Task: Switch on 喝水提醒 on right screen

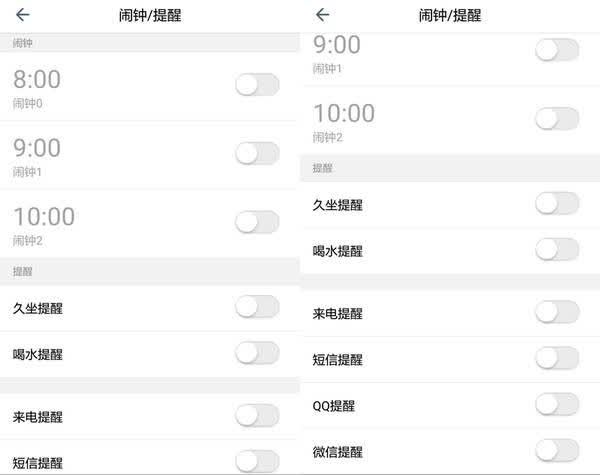Action: (x=557, y=249)
